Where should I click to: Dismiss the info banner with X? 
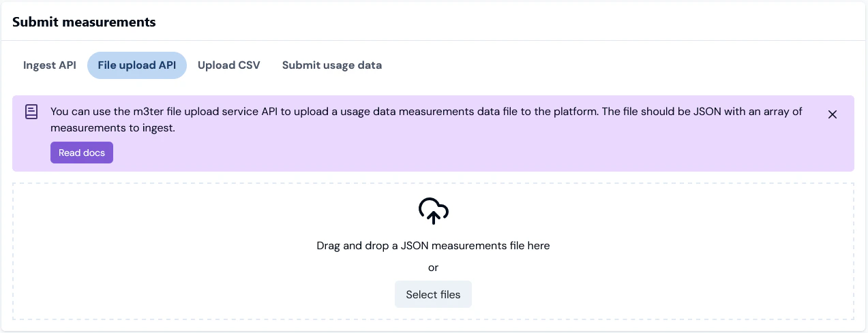click(x=832, y=114)
